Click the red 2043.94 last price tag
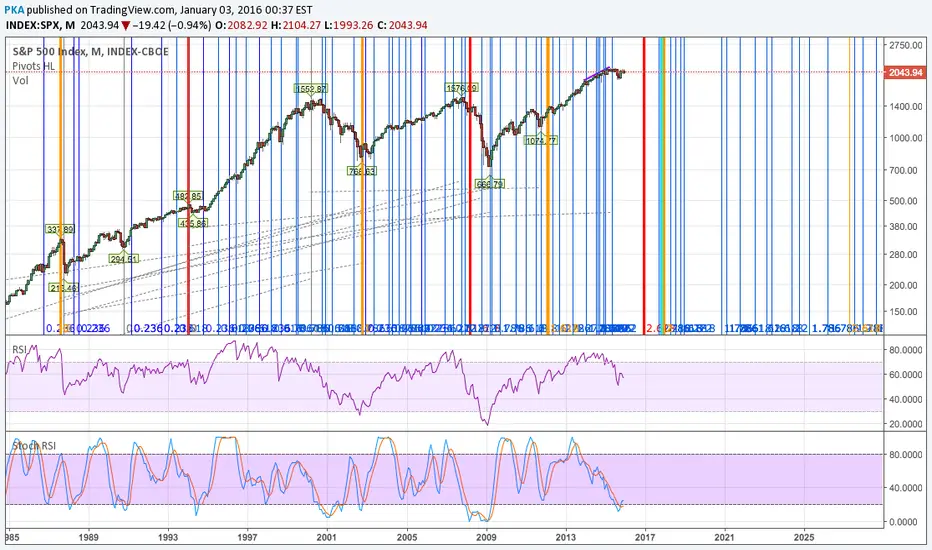This screenshot has width=932, height=550. (x=905, y=73)
